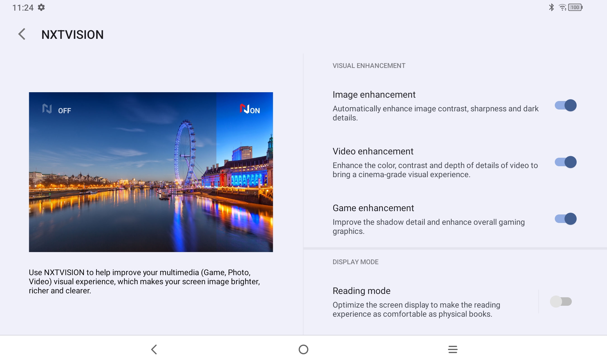This screenshot has width=607, height=364.
Task: Enable the Reading mode switch
Action: coord(561,302)
